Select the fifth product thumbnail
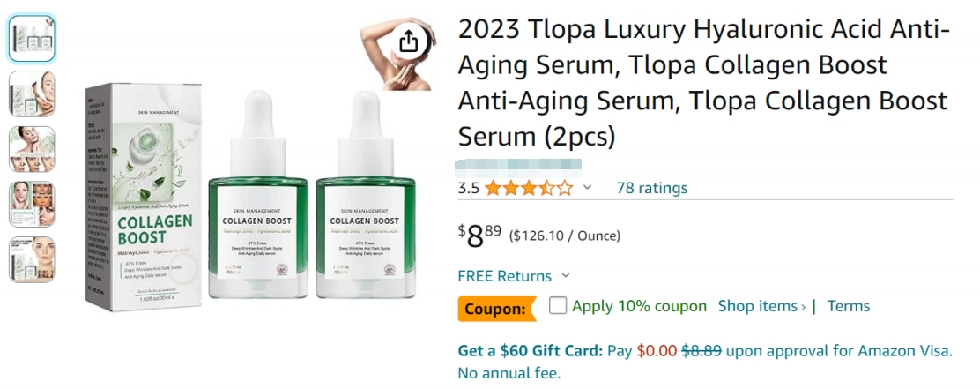 click(32, 259)
